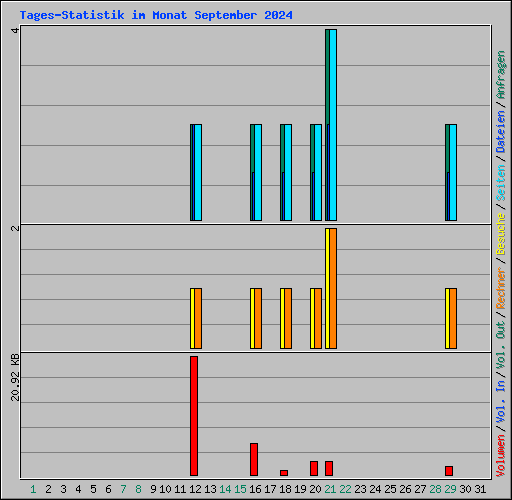Click day 21 on the x-axis
The width and height of the screenshot is (512, 500).
point(330,489)
